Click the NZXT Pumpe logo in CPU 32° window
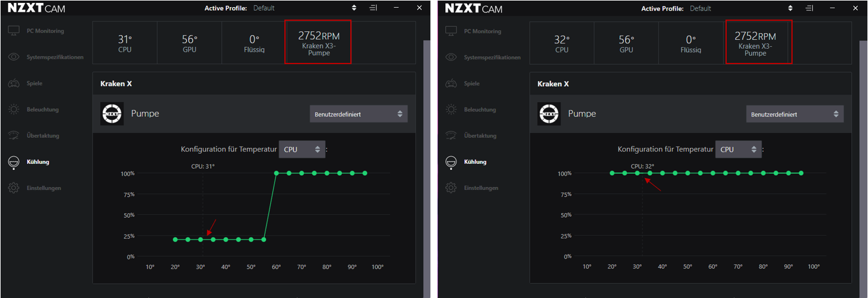This screenshot has width=868, height=298. click(549, 113)
